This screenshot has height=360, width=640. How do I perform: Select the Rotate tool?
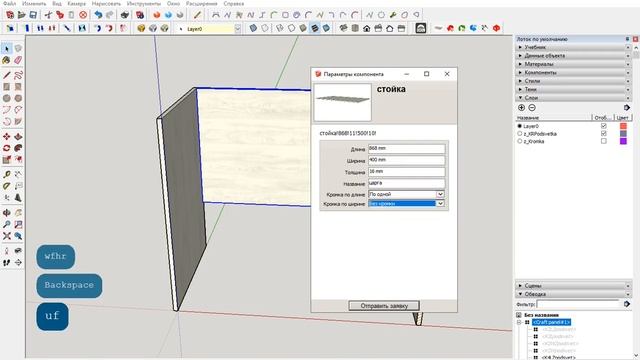pyautogui.click(x=7, y=148)
